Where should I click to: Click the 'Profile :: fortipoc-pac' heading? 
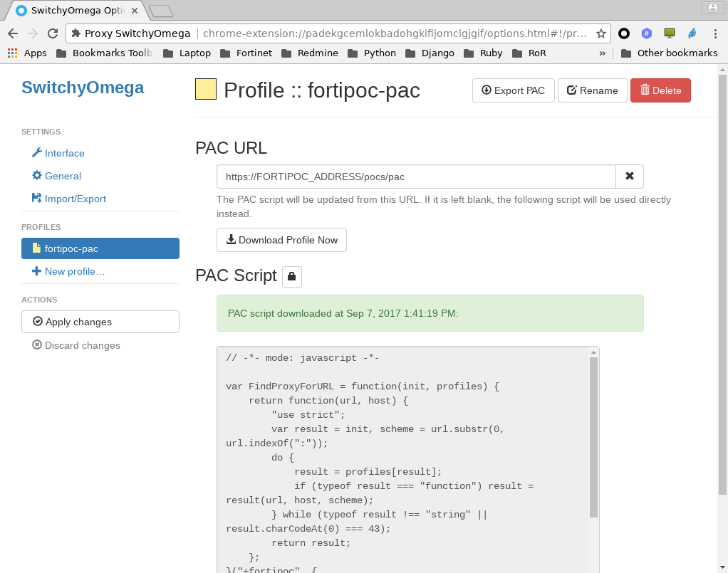point(322,90)
